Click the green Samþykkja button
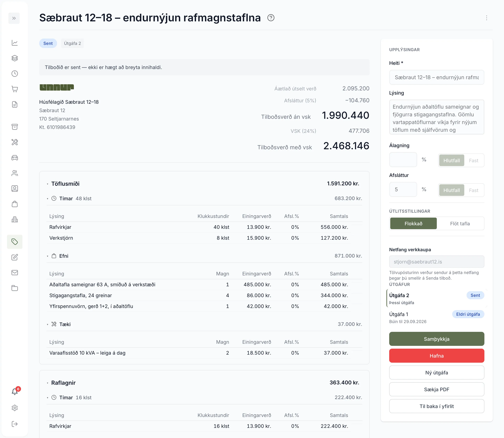This screenshot has height=438, width=504. [437, 339]
